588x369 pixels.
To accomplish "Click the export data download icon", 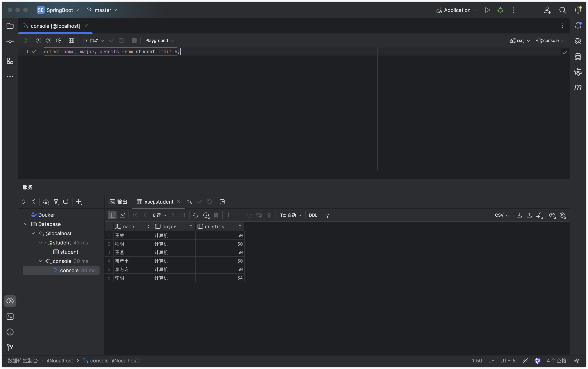I will point(519,215).
